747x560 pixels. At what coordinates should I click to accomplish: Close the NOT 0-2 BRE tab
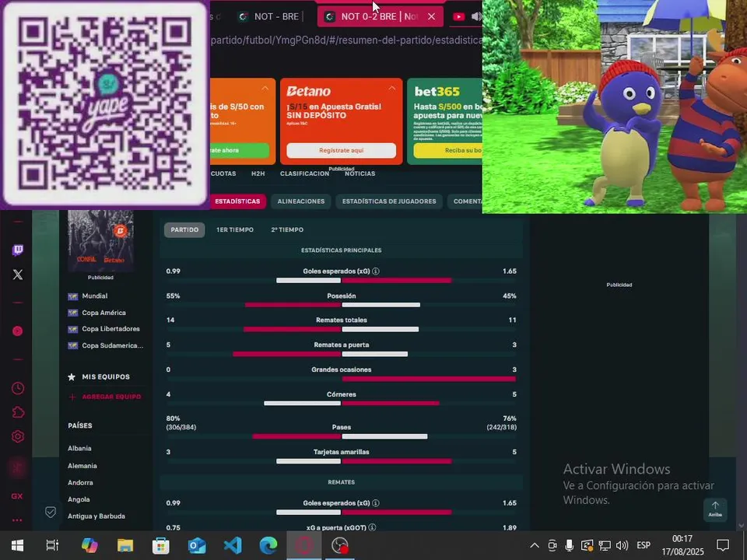coord(431,16)
